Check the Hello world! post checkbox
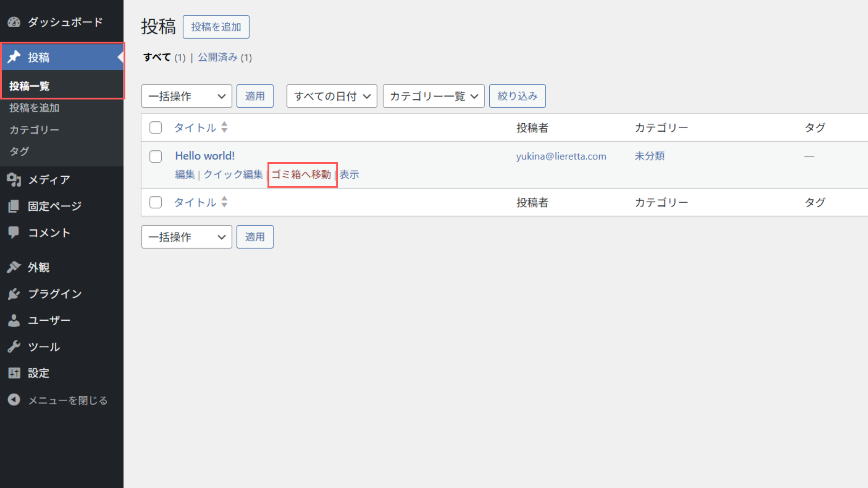Screen dimensions: 868x488 pos(156,157)
